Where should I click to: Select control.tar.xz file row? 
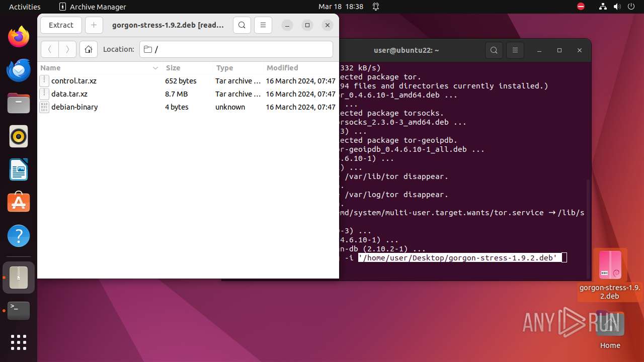(x=188, y=81)
